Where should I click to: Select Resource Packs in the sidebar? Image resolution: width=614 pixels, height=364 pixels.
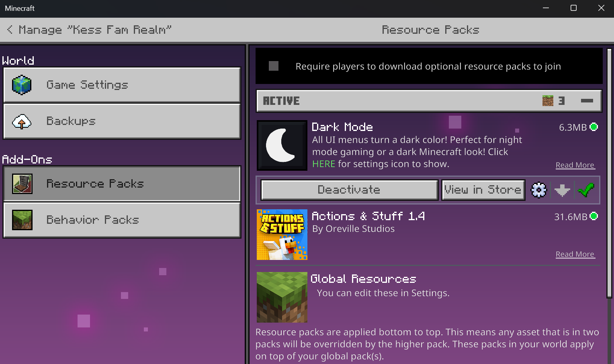tap(122, 184)
